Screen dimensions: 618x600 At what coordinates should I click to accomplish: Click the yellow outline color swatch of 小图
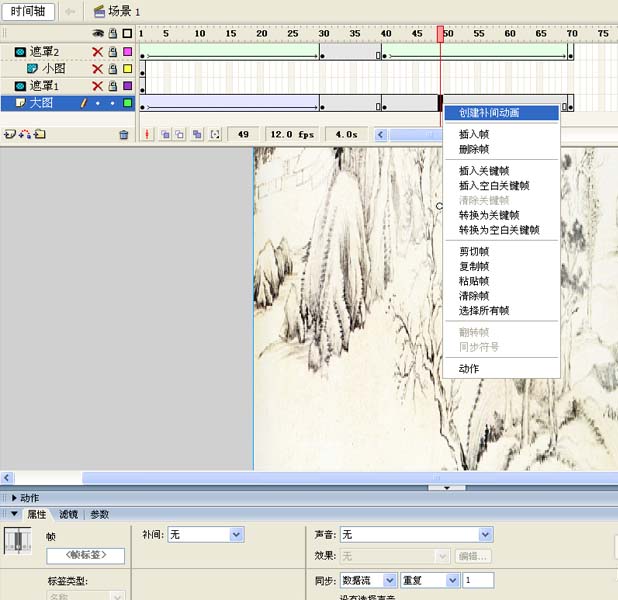pyautogui.click(x=127, y=69)
